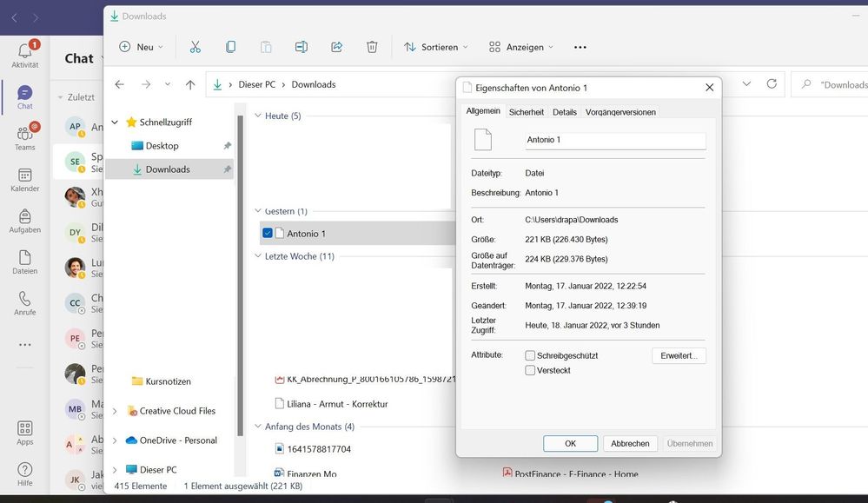Click the Copy icon in Explorer toolbar
This screenshot has width=868, height=503.
pyautogui.click(x=230, y=47)
